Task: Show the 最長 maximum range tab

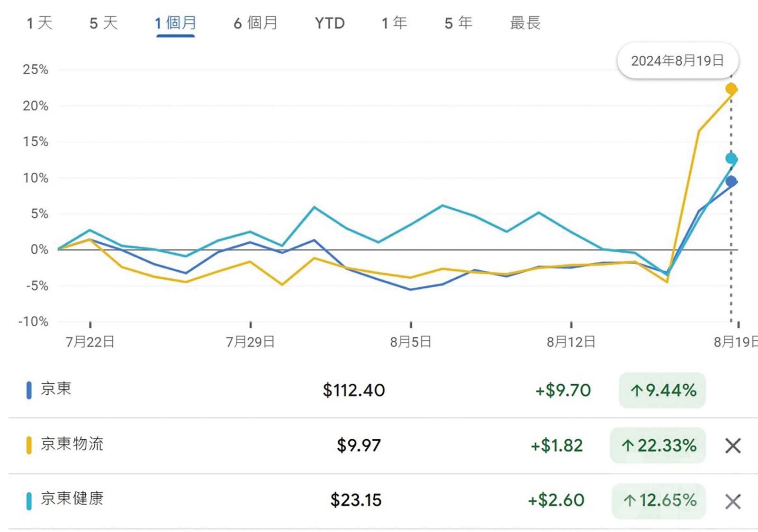Action: pyautogui.click(x=525, y=23)
